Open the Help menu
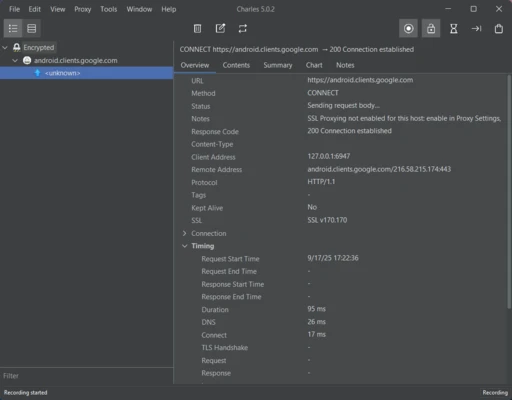The height and width of the screenshot is (400, 512). pos(169,9)
